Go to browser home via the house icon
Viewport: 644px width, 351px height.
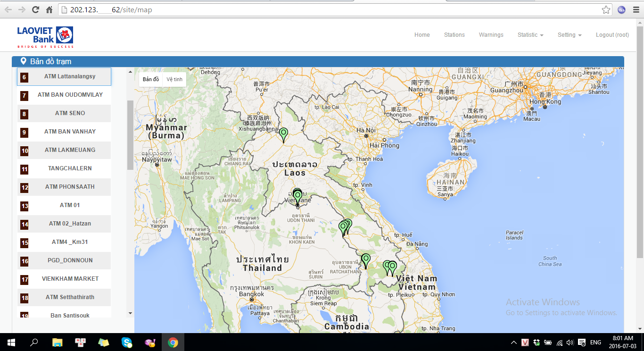click(x=49, y=10)
